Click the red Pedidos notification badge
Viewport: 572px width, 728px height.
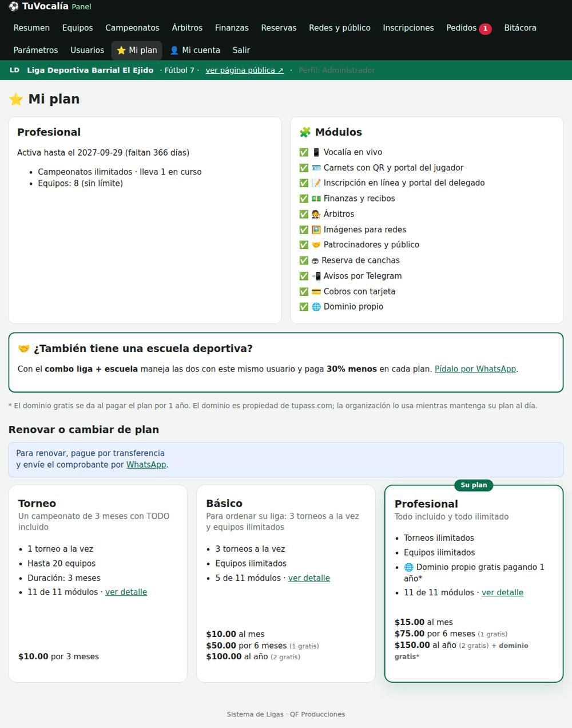click(x=485, y=29)
